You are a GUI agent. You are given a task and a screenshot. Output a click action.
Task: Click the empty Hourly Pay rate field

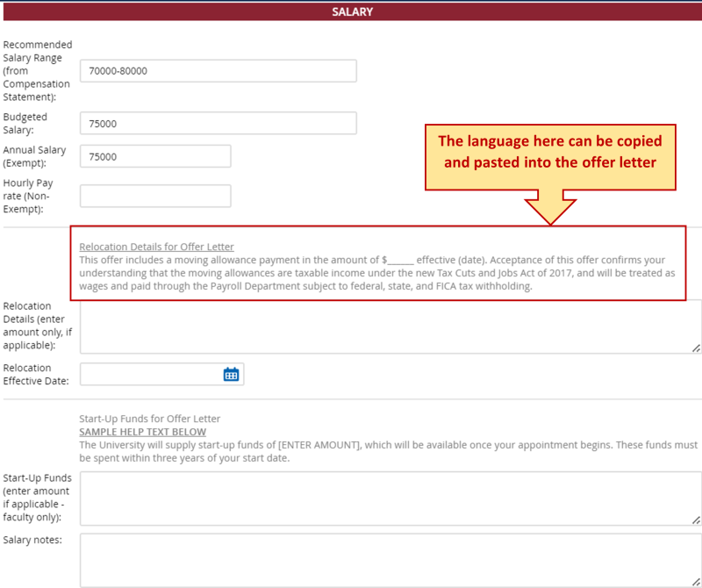tap(155, 196)
